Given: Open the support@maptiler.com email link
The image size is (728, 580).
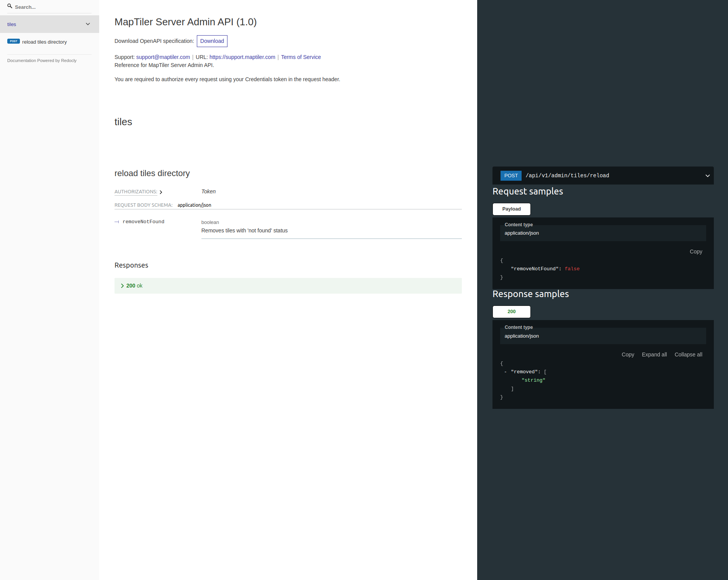Looking at the screenshot, I should pos(163,57).
